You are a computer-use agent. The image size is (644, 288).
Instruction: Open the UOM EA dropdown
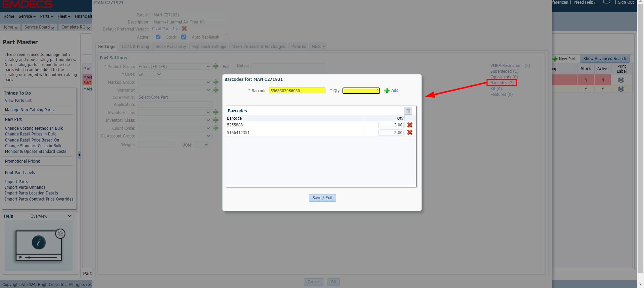point(150,74)
